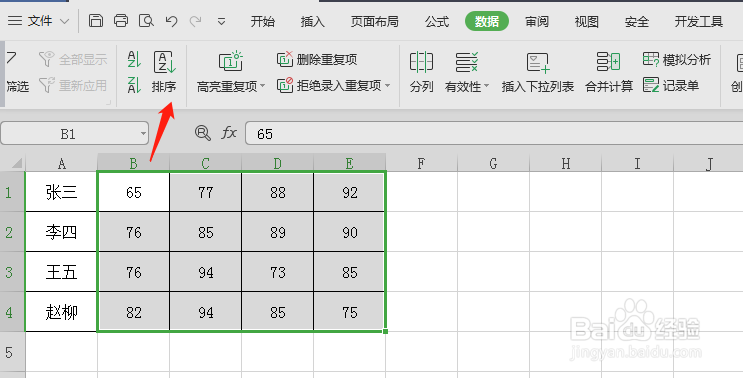743x378 pixels.
Task: Switch to the 视图 tab
Action: click(x=587, y=22)
